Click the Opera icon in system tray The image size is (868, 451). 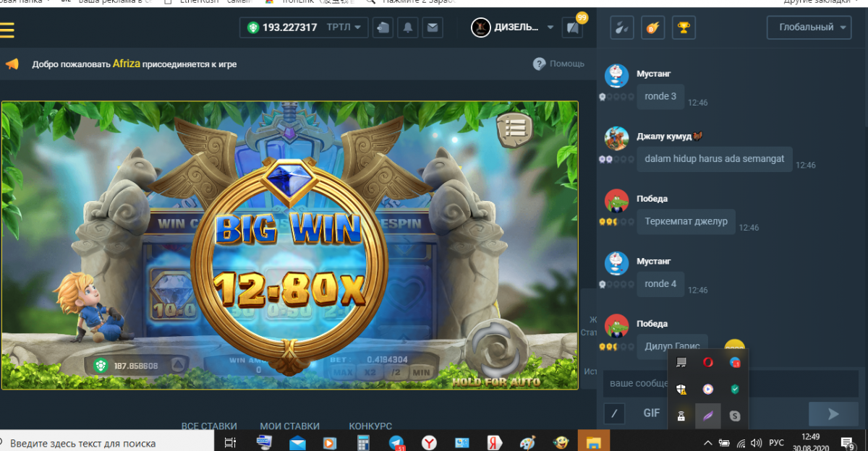coord(707,362)
